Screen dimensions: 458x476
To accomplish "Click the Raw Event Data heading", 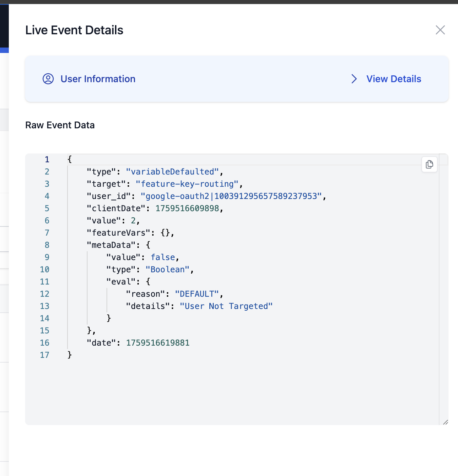I will pos(60,125).
